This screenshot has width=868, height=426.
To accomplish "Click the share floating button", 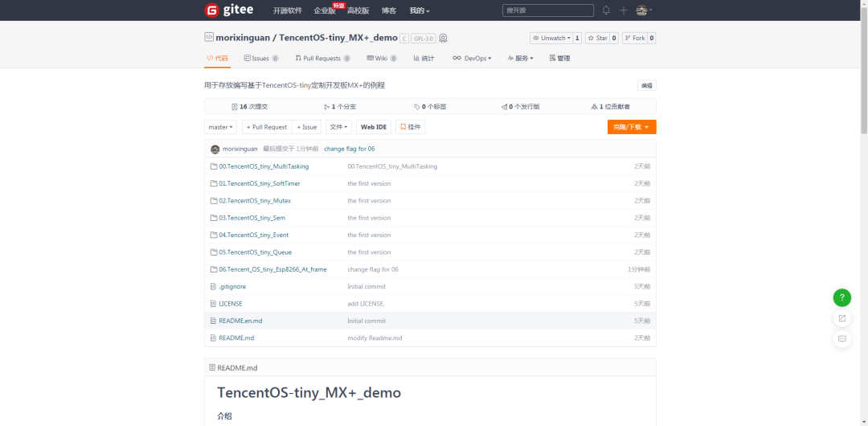I will pyautogui.click(x=842, y=318).
